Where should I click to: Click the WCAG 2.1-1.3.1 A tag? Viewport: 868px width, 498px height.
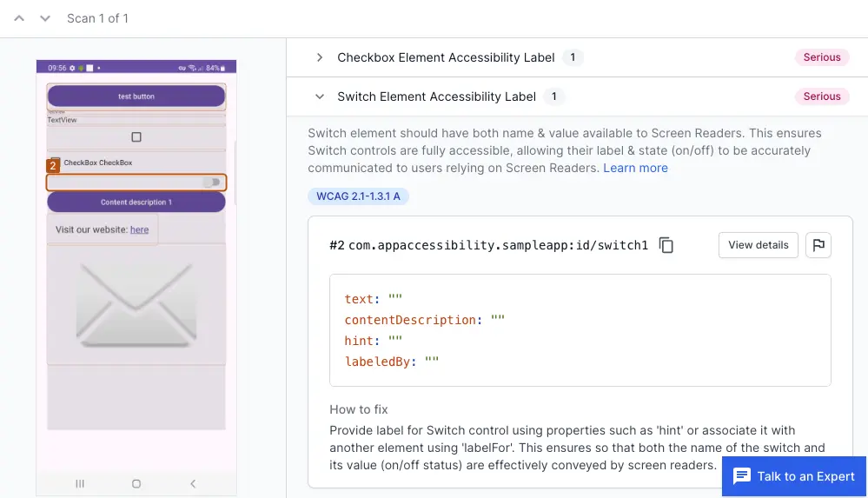pos(358,196)
